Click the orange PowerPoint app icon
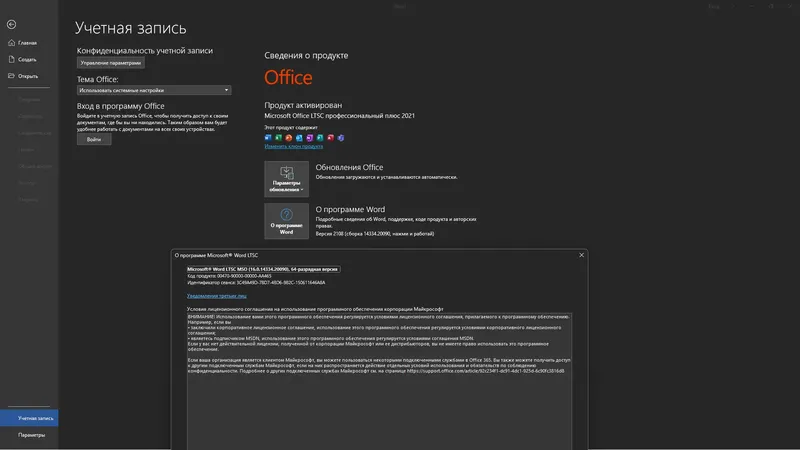Screen dimensions: 800x450 (289, 138)
